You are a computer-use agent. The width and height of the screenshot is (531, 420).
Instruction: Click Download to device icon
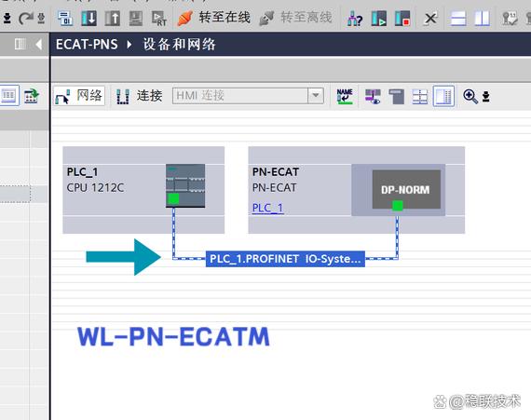[89, 18]
